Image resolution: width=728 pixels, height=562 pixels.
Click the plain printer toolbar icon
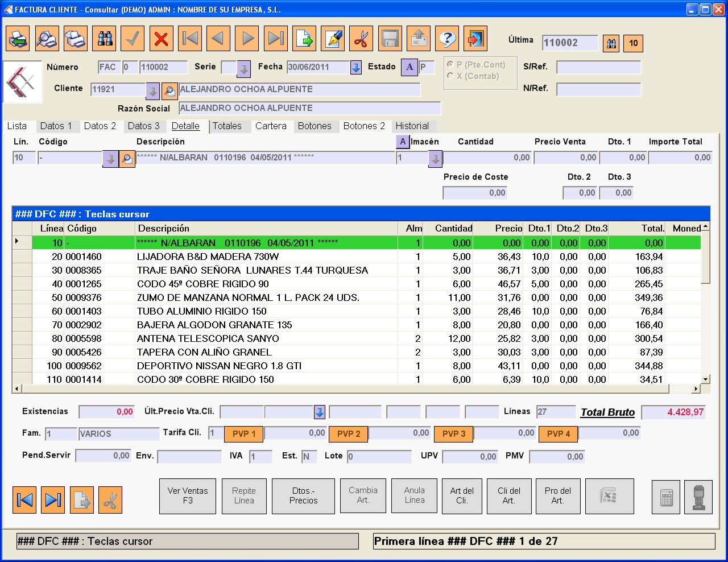tap(76, 39)
